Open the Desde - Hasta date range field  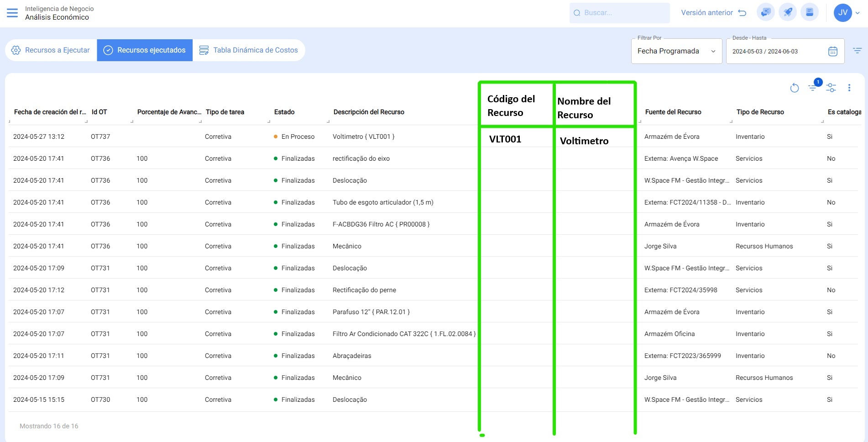pos(778,52)
